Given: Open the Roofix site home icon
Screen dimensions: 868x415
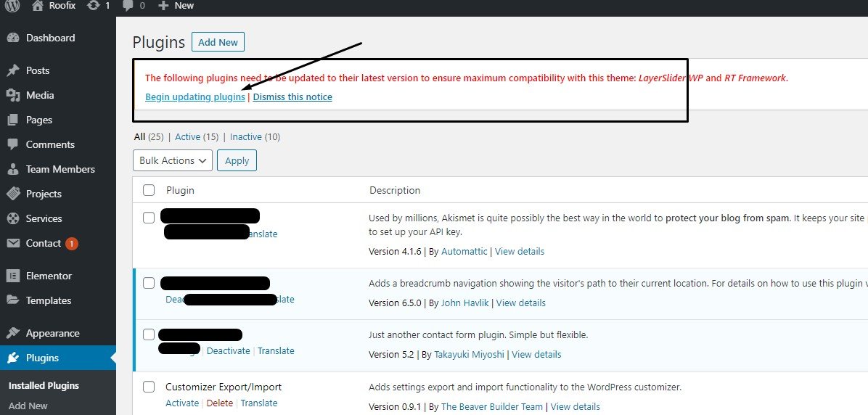Looking at the screenshot, I should (38, 5).
